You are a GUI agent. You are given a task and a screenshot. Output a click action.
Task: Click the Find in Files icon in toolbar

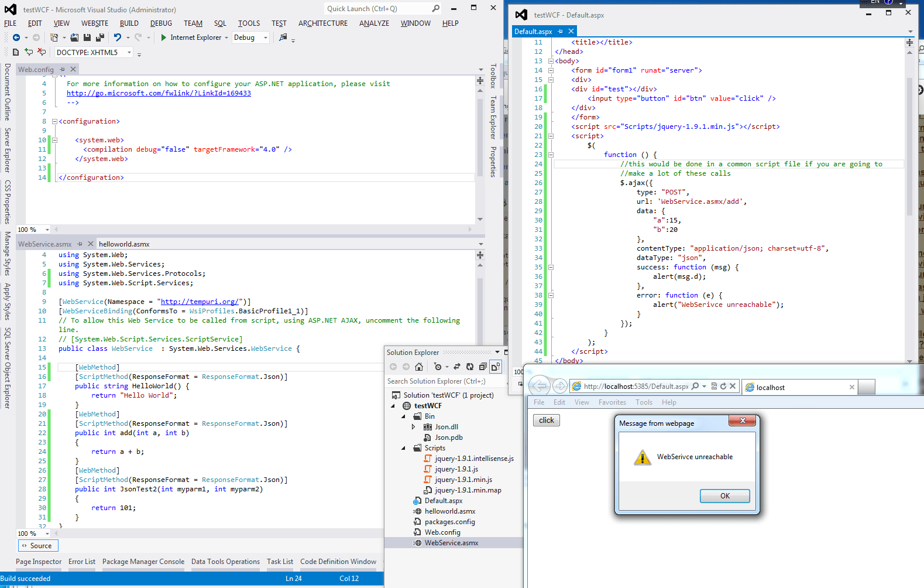(x=283, y=37)
